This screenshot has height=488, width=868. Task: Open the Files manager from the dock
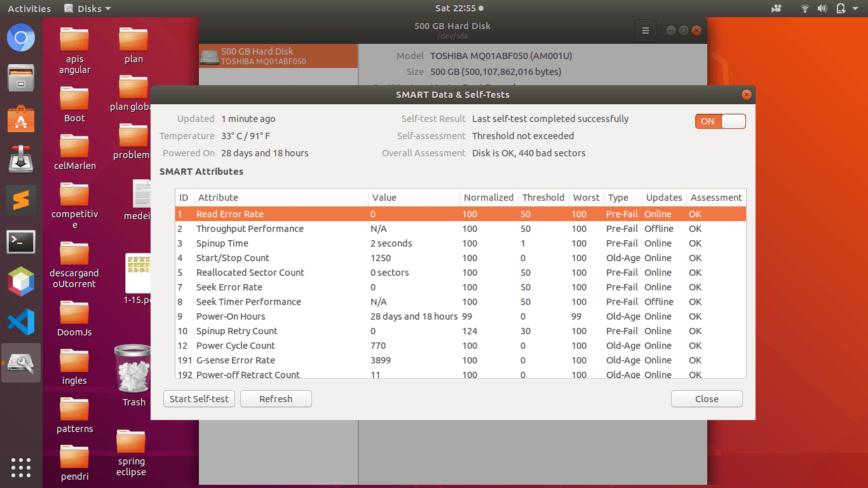(21, 79)
